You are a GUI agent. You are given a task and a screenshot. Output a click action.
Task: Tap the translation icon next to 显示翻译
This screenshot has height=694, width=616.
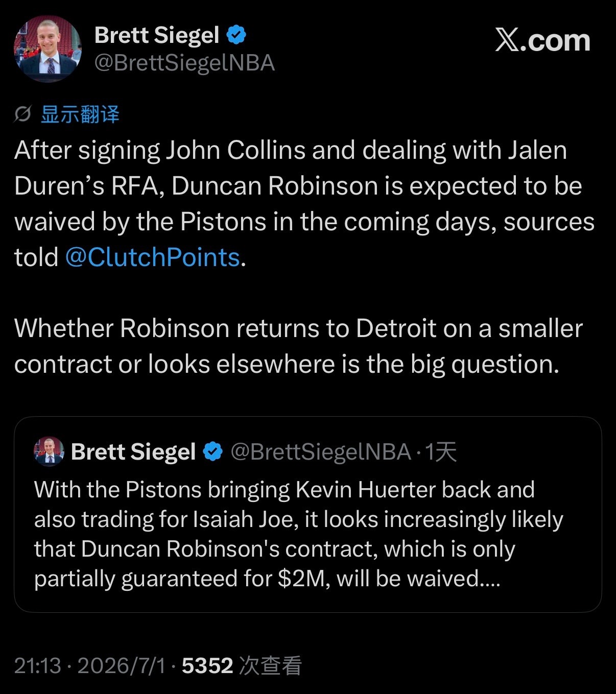pos(22,114)
